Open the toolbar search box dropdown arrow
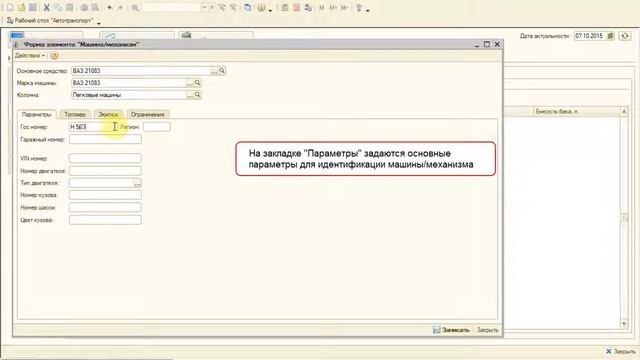This screenshot has height=360, width=640. [204, 8]
